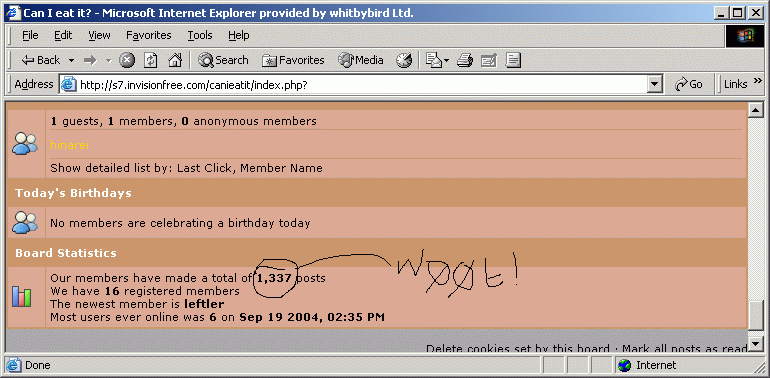Viewport: 770px width, 378px height.
Task: Refresh the page with Refresh icon
Action: (151, 60)
